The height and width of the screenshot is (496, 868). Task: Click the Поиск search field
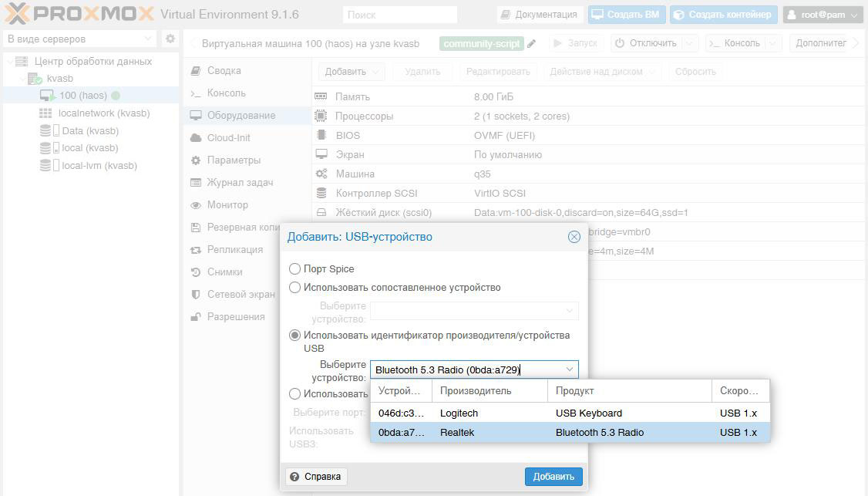pyautogui.click(x=399, y=15)
